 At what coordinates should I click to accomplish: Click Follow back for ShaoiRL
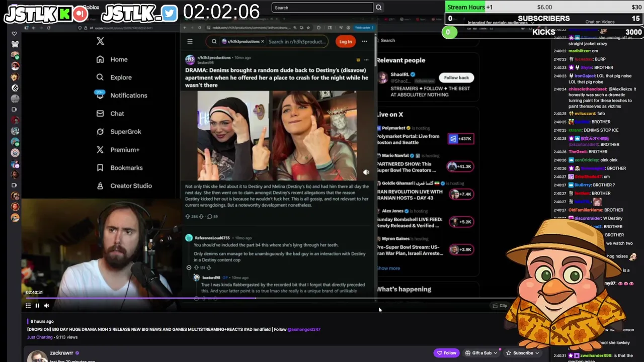[x=456, y=77]
